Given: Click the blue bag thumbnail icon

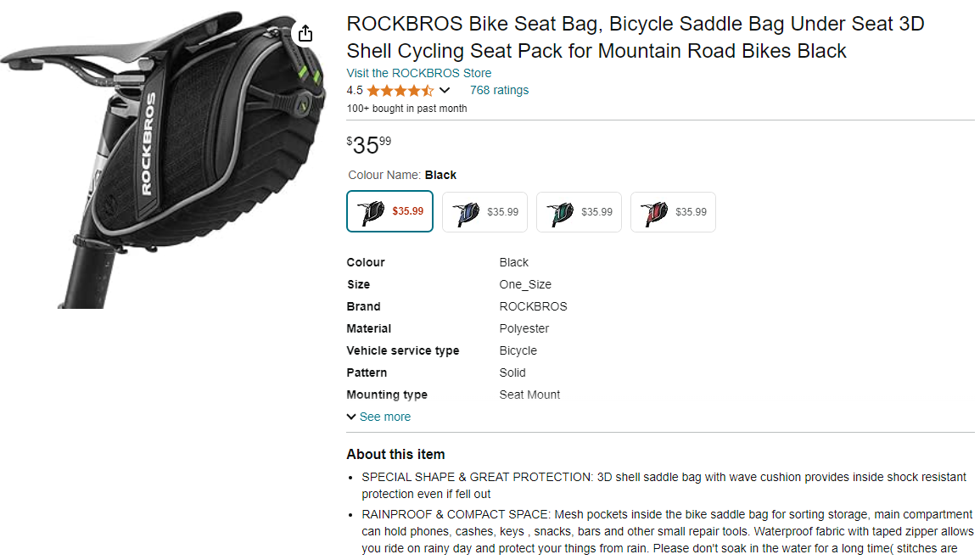Looking at the screenshot, I should (465, 212).
